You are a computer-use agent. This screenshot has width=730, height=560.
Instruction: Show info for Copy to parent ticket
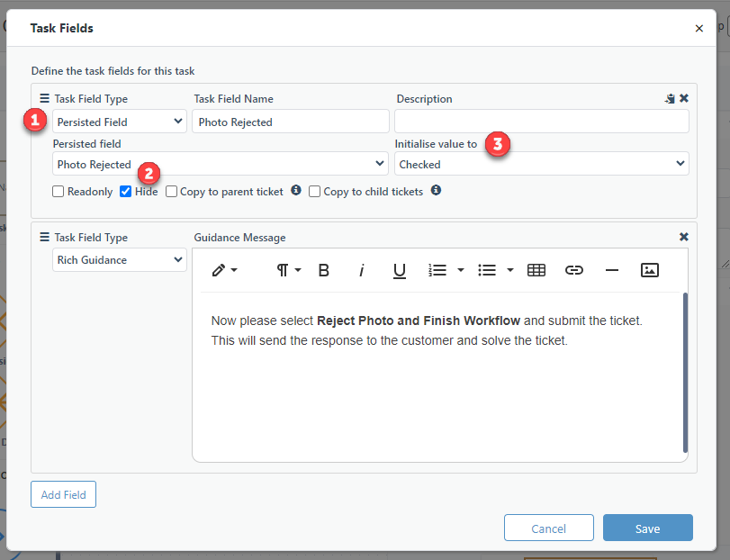296,190
